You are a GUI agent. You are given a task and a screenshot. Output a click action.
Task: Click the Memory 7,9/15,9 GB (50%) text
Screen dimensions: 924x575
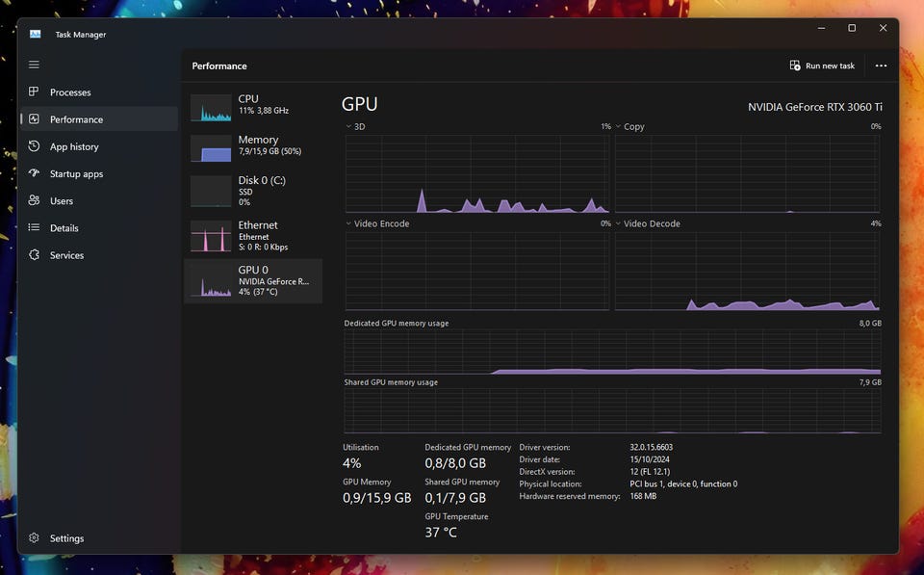tap(269, 151)
